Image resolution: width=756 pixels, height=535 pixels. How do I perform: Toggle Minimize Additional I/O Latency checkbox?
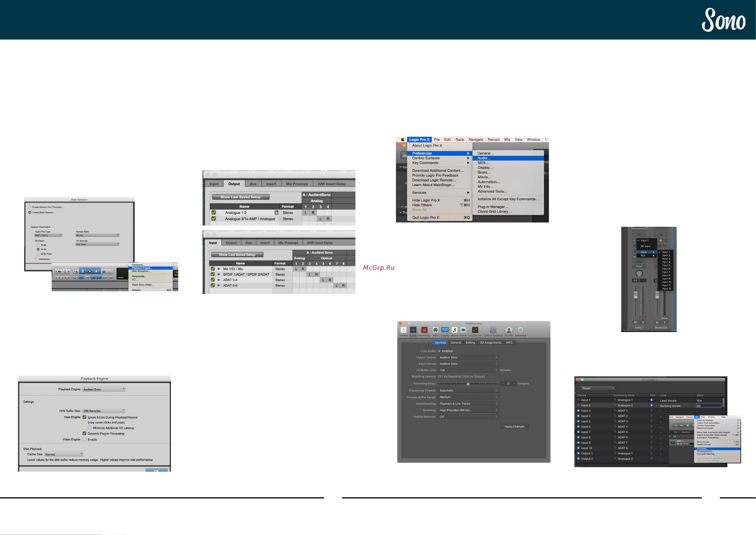(x=90, y=428)
